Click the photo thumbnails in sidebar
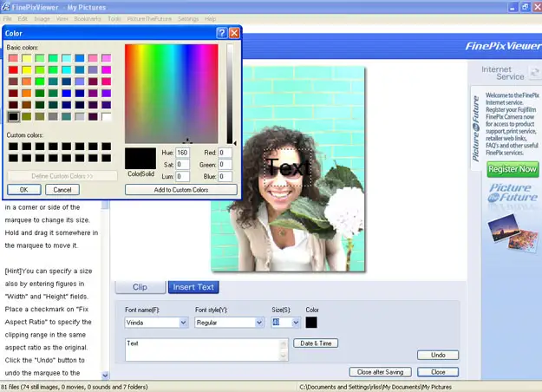Image resolution: width=542 pixels, height=392 pixels. tap(513, 232)
